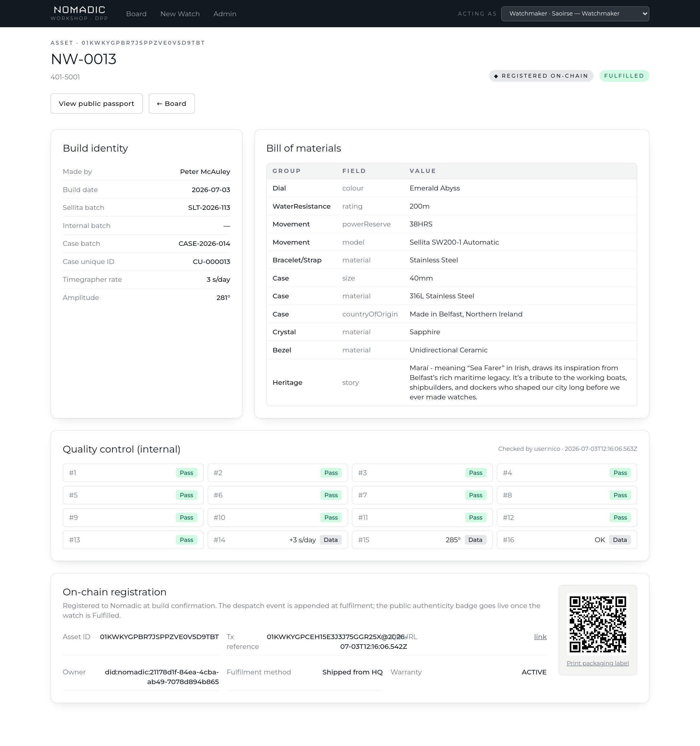Click the Bracelet/Strap Stainless Steel value
The height and width of the screenshot is (746, 700).
coord(434,260)
